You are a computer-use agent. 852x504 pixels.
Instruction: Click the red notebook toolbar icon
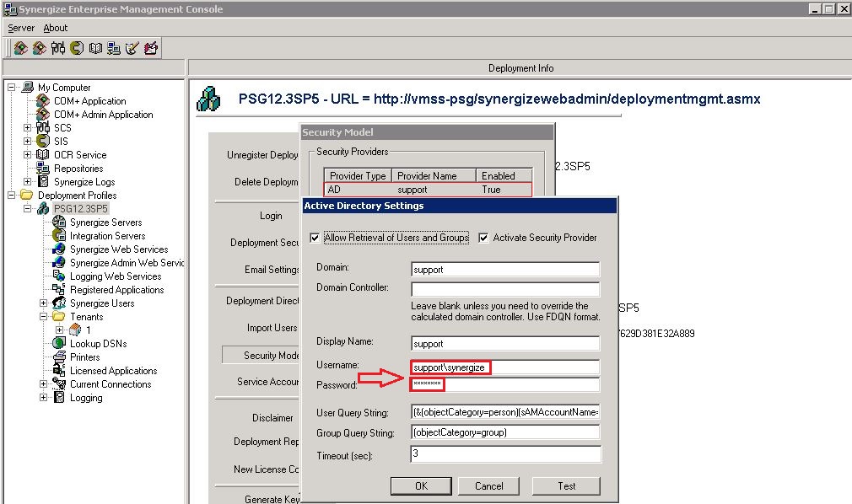click(x=151, y=48)
